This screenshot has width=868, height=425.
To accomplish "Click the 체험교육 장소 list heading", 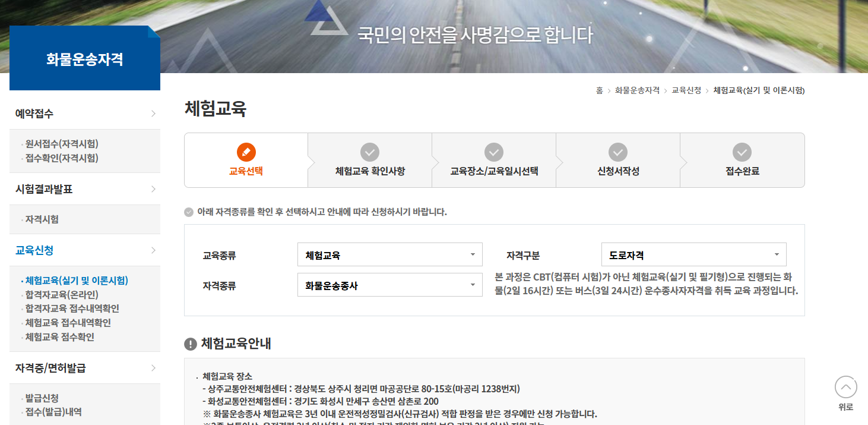I will (x=227, y=376).
